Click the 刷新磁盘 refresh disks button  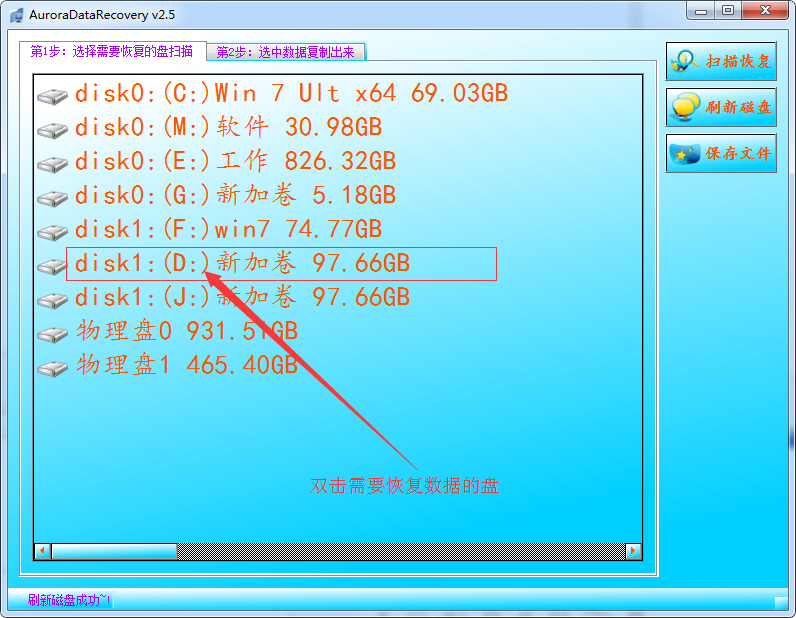point(721,107)
